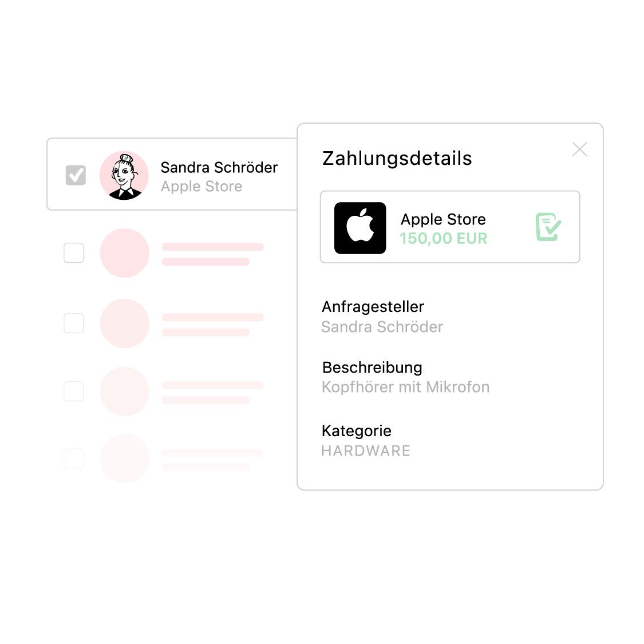Click the third row's pink placeholder avatar
The height and width of the screenshot is (644, 644).
[124, 323]
